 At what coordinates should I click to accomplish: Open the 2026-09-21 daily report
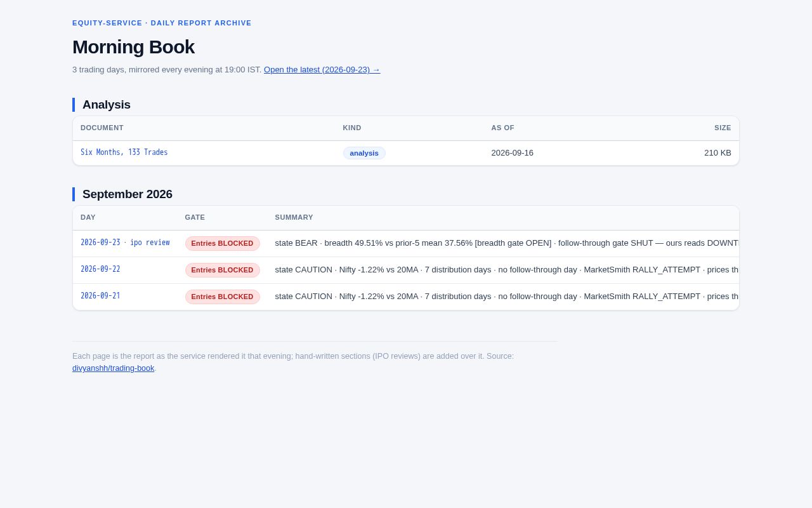point(100,296)
